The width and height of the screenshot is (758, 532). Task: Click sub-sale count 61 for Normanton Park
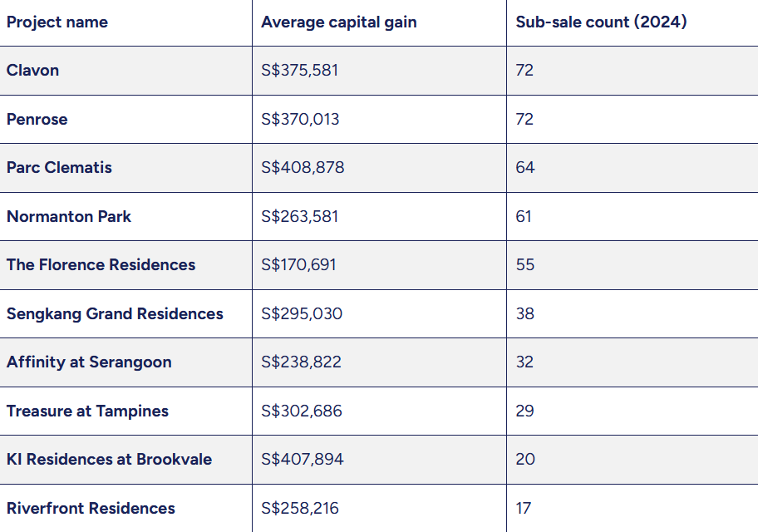pyautogui.click(x=524, y=216)
